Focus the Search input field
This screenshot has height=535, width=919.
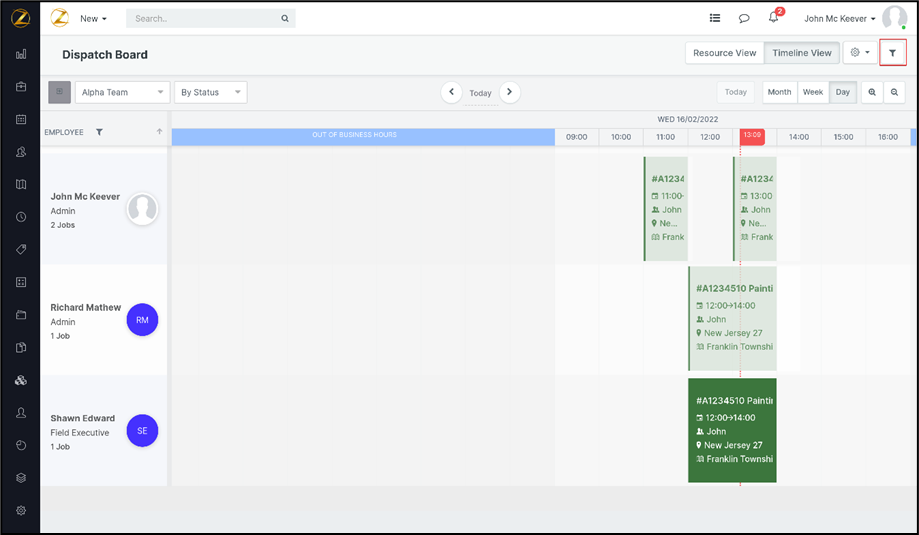point(210,19)
